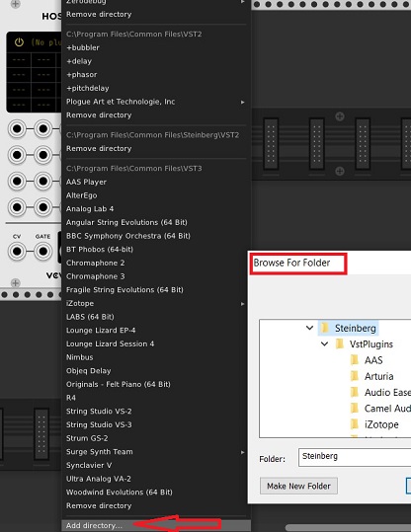Select the +pitchdelay plugin entry
The height and width of the screenshot is (532, 411).
[x=156, y=88]
